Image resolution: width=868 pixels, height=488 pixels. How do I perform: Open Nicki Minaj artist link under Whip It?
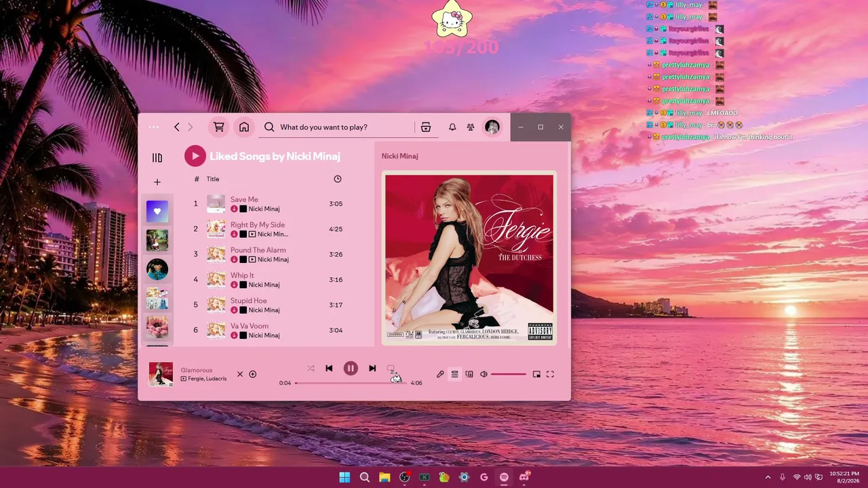264,285
